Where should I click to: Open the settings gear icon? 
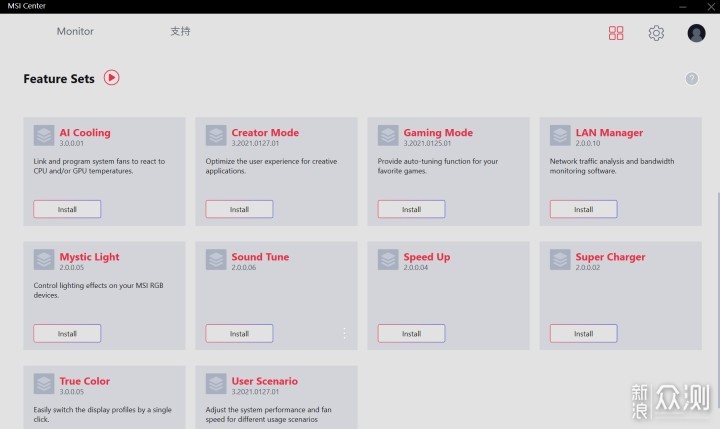pos(656,33)
